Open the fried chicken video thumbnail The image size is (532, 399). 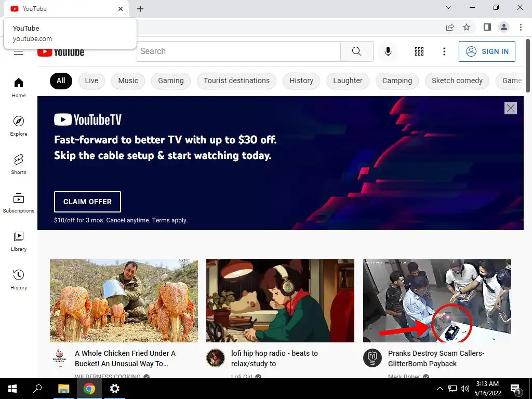click(x=124, y=301)
